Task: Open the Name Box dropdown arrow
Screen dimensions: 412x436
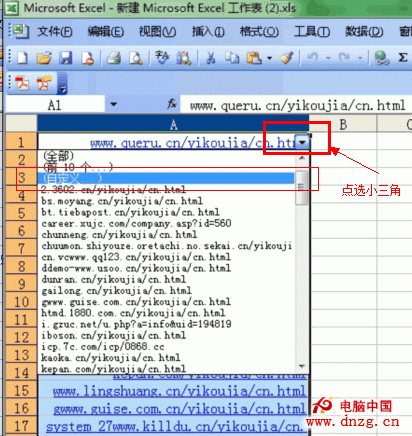Action: click(113, 105)
